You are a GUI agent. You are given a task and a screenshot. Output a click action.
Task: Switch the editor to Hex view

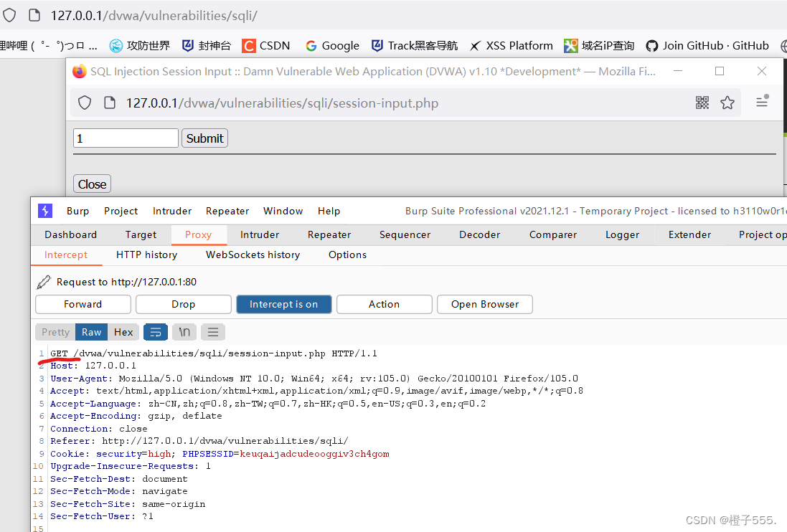[123, 332]
